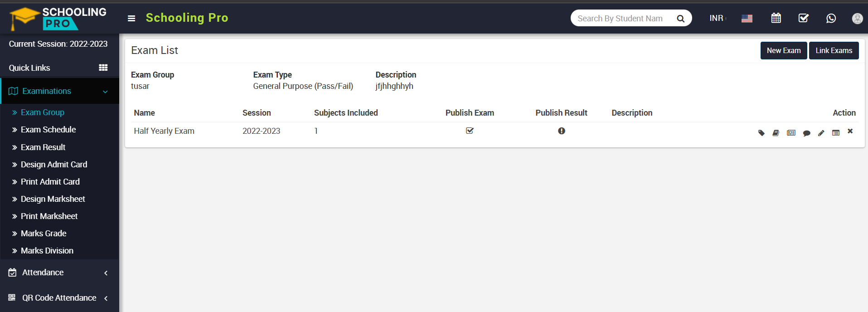
Task: Edit Half Yearly Exam with pencil icon
Action: tap(821, 133)
